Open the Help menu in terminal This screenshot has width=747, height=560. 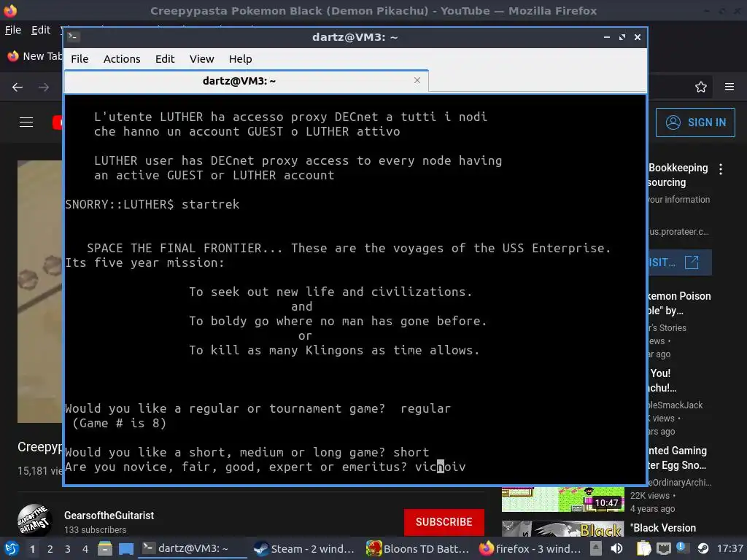click(x=240, y=58)
